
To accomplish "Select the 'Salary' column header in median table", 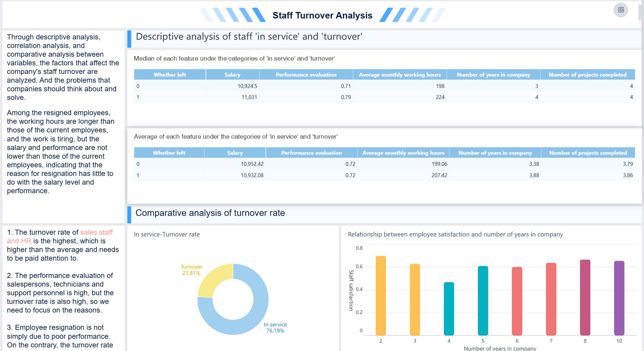I will [232, 75].
